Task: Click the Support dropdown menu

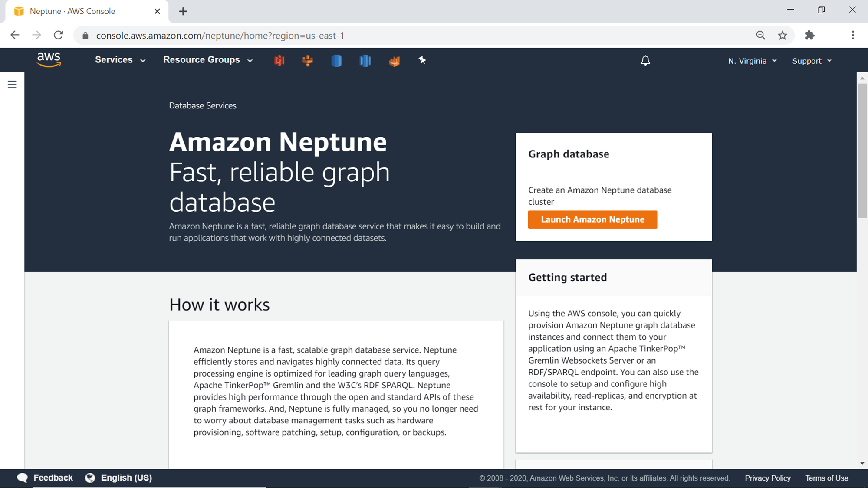Action: (812, 61)
